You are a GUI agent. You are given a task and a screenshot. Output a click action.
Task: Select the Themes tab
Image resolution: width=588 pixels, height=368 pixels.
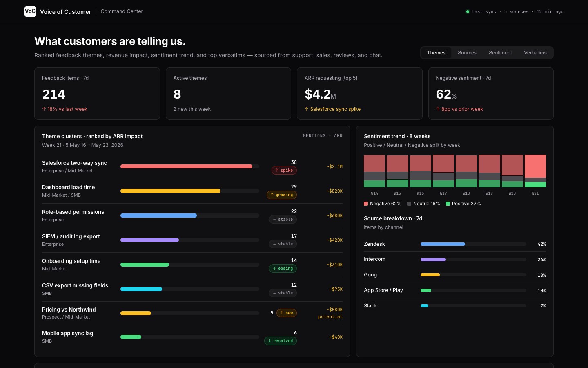[436, 53]
